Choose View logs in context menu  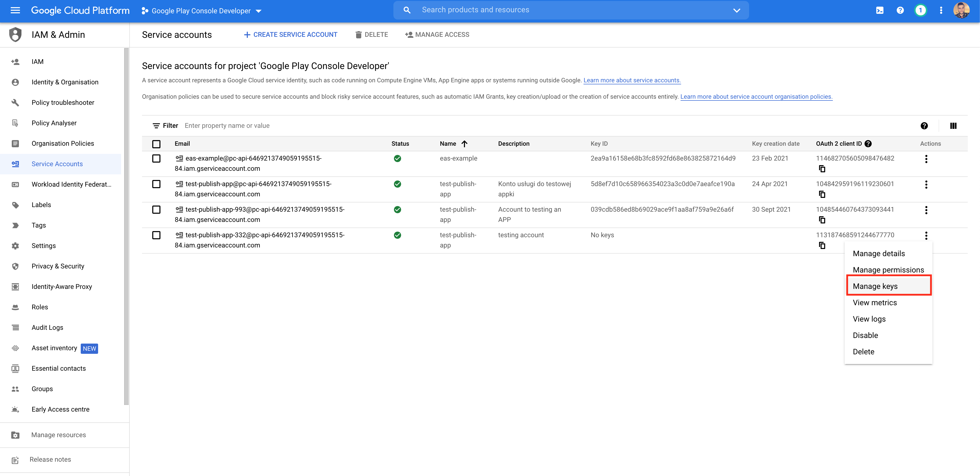pyautogui.click(x=888, y=319)
